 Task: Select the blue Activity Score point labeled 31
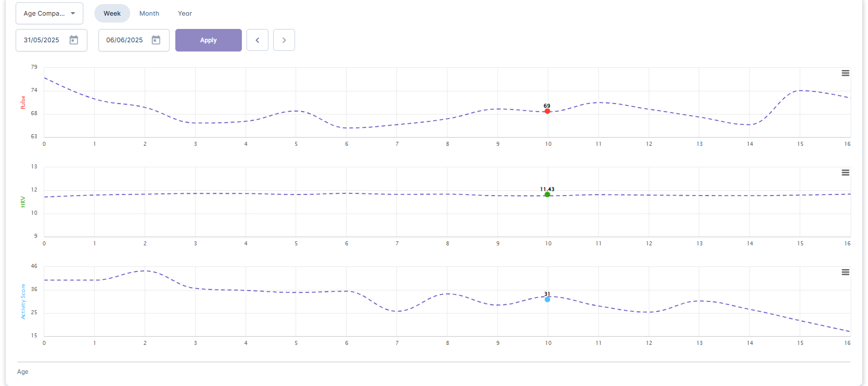pyautogui.click(x=547, y=299)
